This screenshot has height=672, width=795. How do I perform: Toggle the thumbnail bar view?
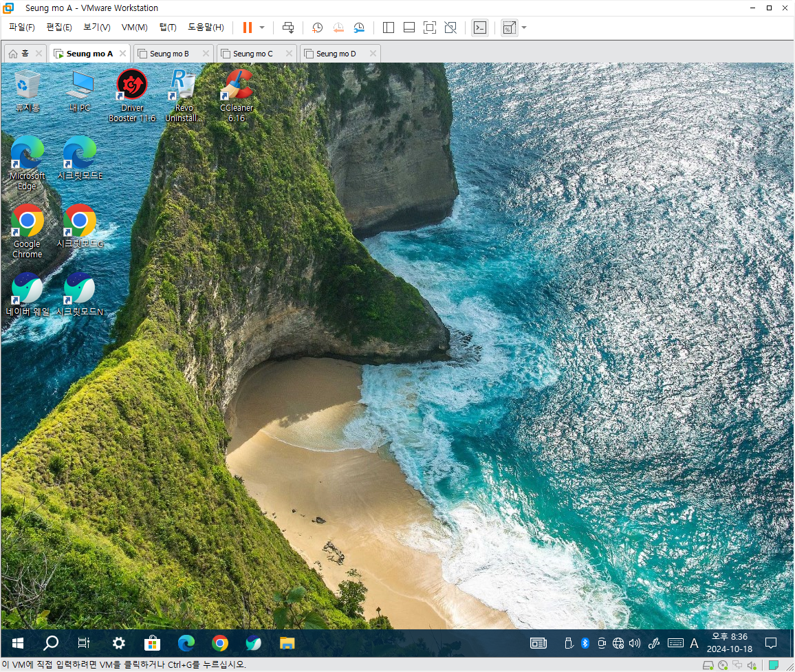pyautogui.click(x=409, y=28)
